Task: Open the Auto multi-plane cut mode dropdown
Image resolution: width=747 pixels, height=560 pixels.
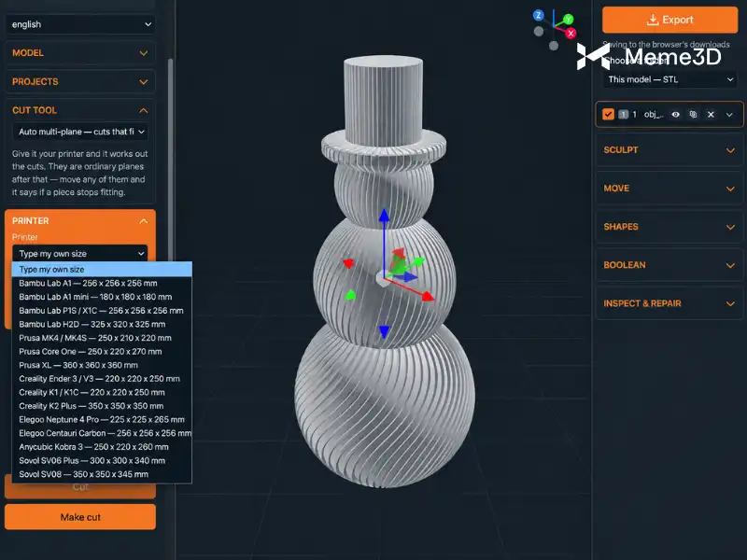Action: point(80,132)
